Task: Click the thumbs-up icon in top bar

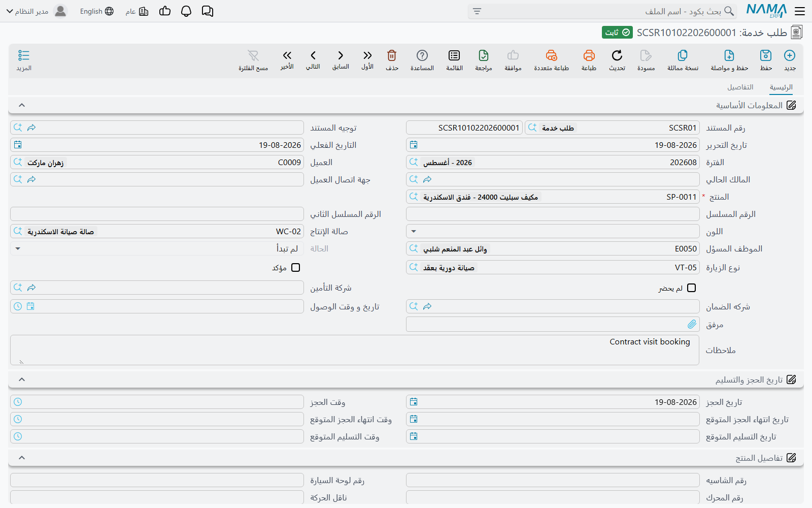Action: [x=165, y=11]
